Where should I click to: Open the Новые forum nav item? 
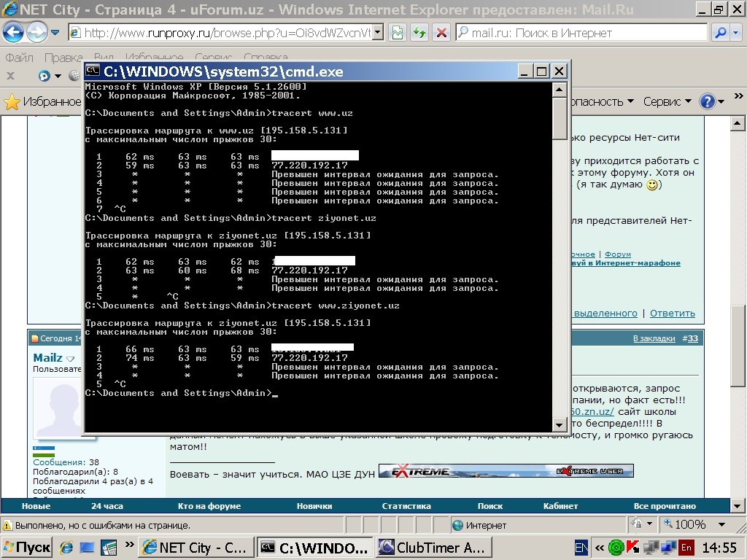[x=36, y=506]
